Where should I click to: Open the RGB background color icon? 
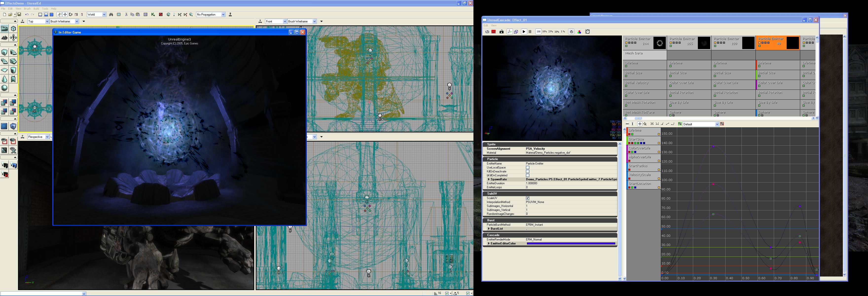tap(579, 32)
